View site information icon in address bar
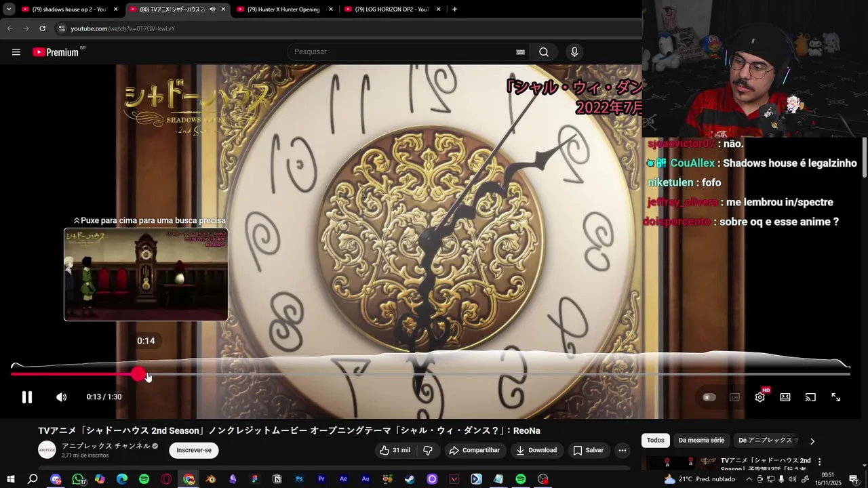The width and height of the screenshot is (868, 488). tap(62, 28)
